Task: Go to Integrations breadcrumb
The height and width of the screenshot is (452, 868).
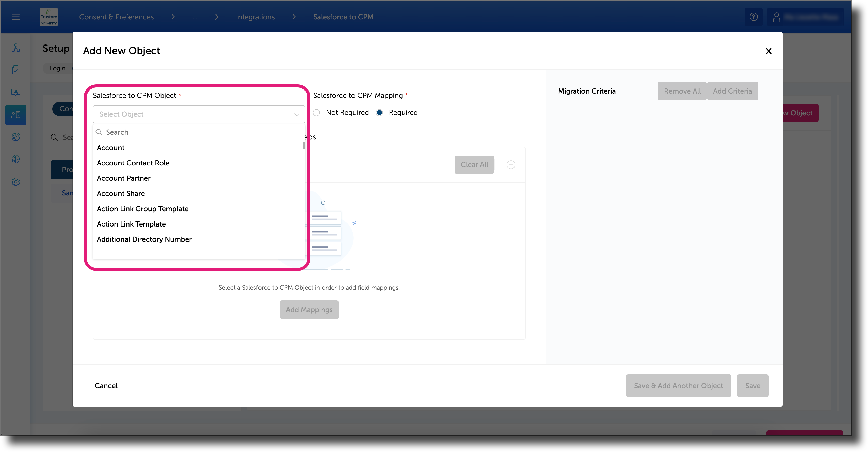Action: (x=255, y=17)
